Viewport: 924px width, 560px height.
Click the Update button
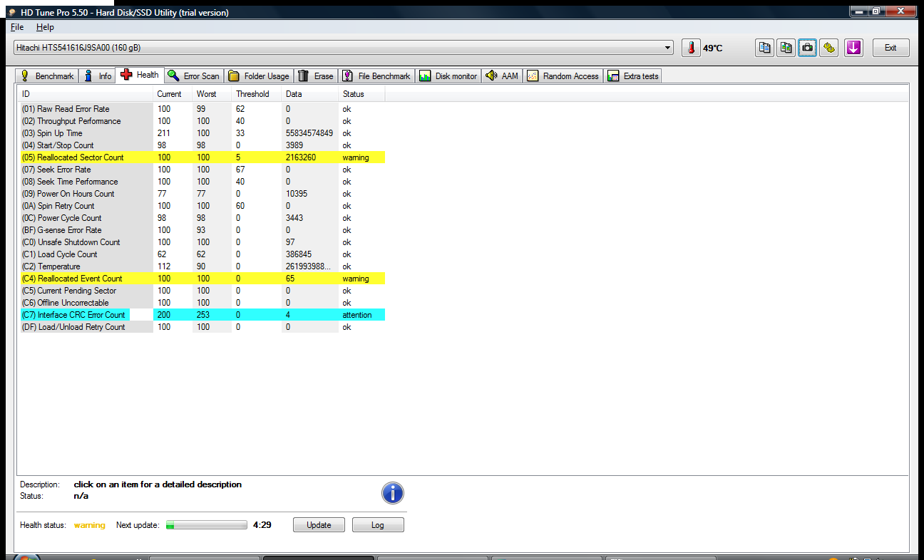(x=319, y=525)
